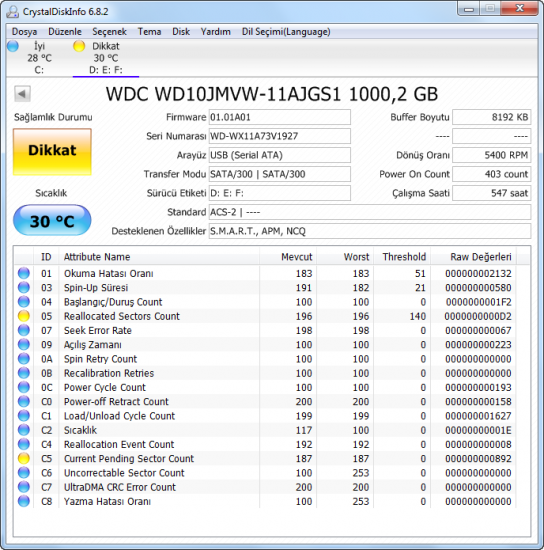Click the Raw Değerleri column header
The height and width of the screenshot is (550, 544).
tap(474, 257)
